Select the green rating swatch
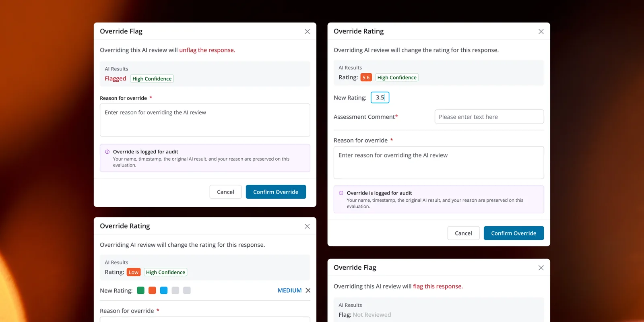 [140, 290]
